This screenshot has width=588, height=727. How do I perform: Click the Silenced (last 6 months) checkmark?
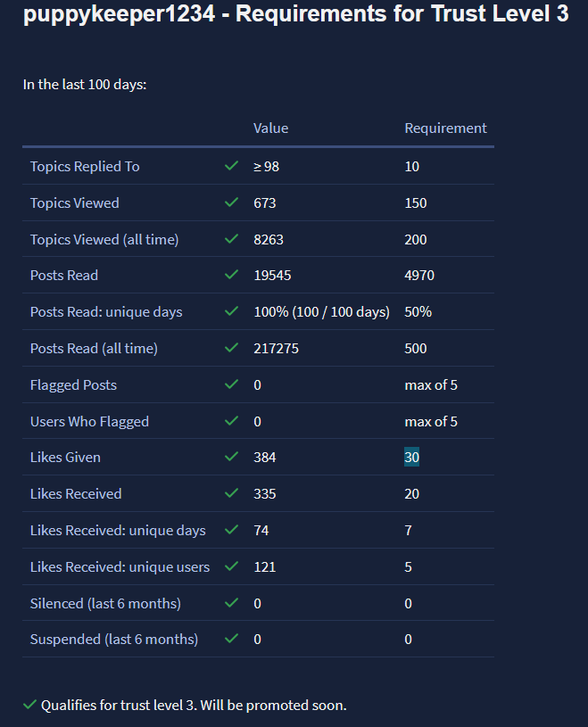pos(232,603)
